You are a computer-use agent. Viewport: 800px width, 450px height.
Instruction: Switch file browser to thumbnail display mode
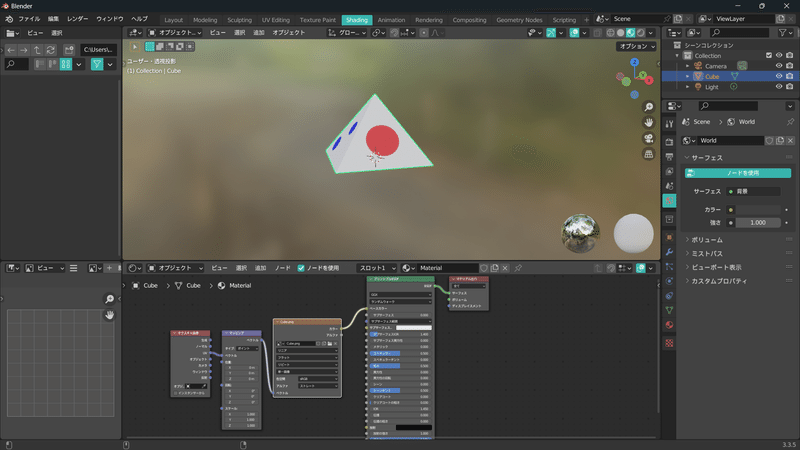click(x=66, y=64)
